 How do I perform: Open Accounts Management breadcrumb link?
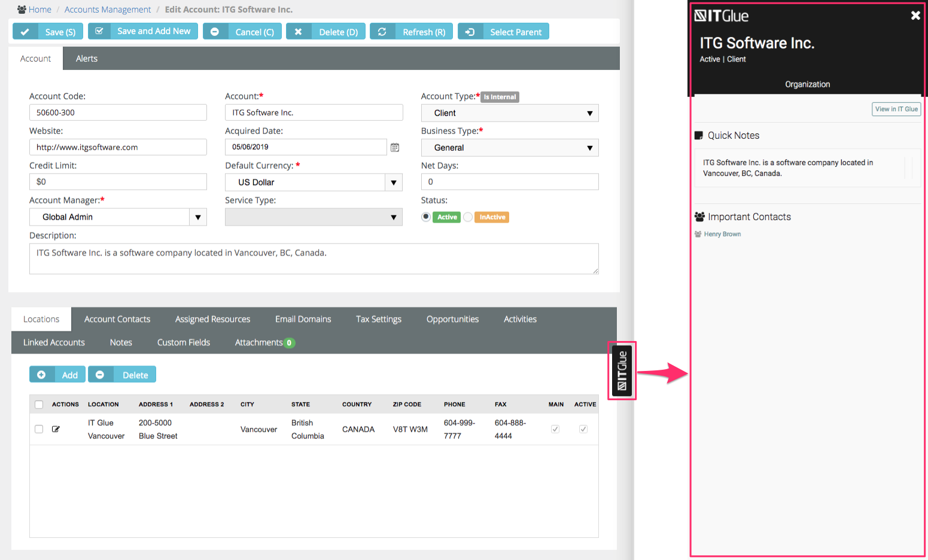108,10
